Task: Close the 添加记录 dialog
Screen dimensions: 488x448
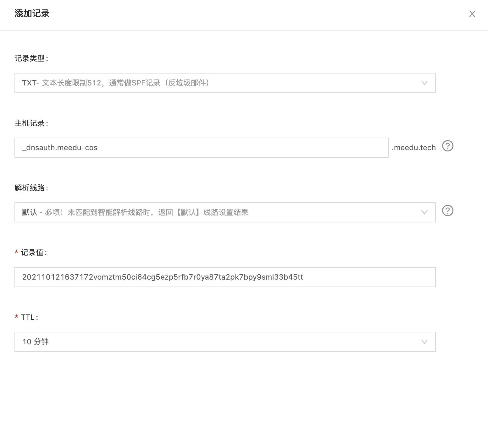Action: (x=472, y=14)
